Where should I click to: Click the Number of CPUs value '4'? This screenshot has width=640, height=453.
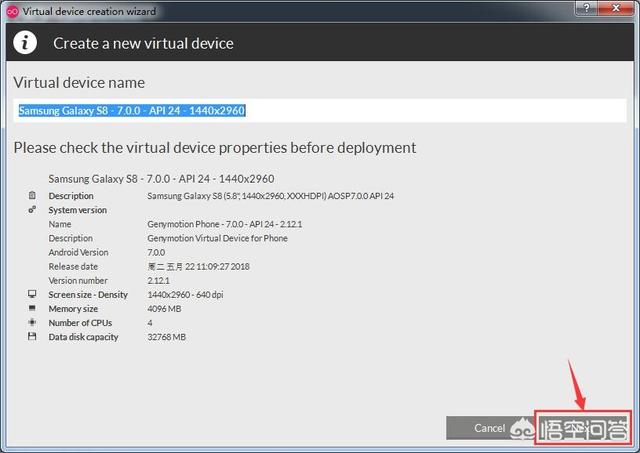(150, 323)
